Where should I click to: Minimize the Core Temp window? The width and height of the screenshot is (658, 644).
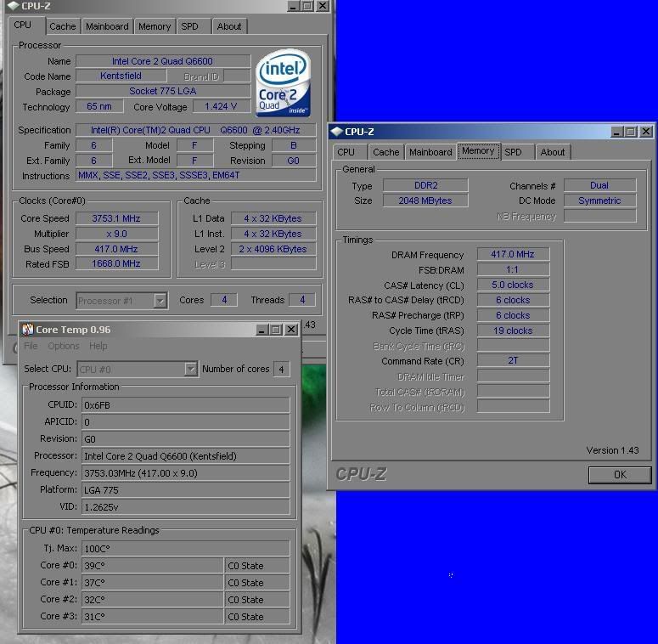261,330
